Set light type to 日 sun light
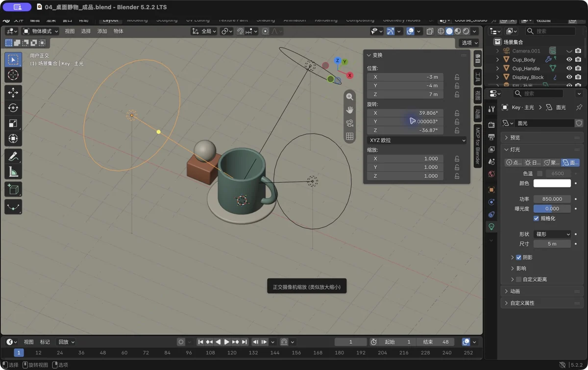This screenshot has width=588, height=370. [x=533, y=162]
